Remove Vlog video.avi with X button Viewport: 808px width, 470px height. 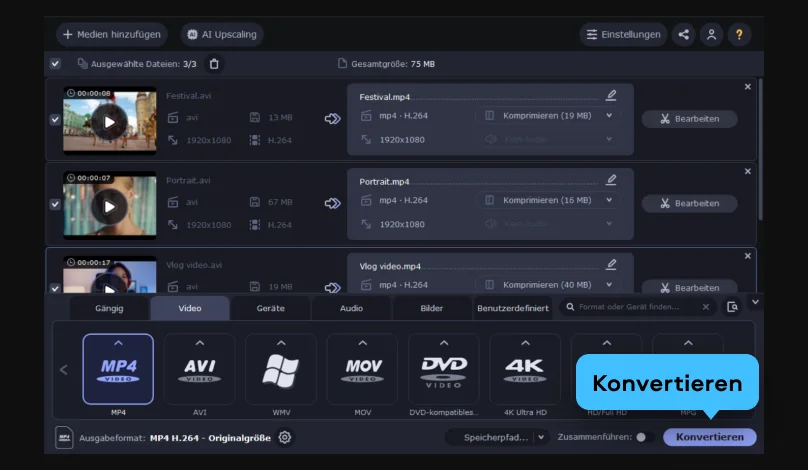coord(748,256)
